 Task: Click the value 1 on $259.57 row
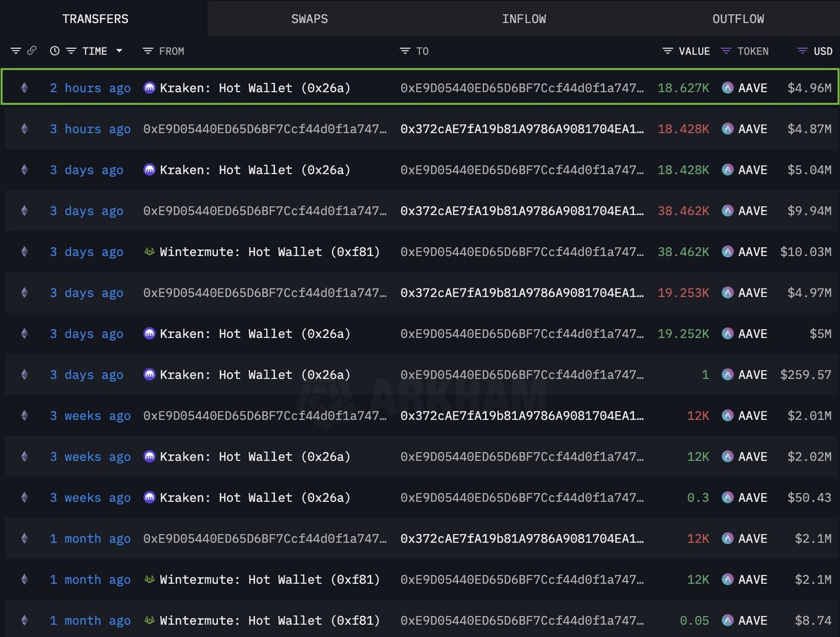[706, 374]
